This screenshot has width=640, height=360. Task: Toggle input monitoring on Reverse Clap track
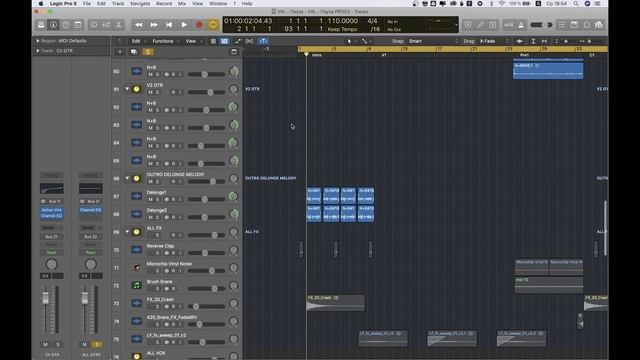[x=180, y=253]
